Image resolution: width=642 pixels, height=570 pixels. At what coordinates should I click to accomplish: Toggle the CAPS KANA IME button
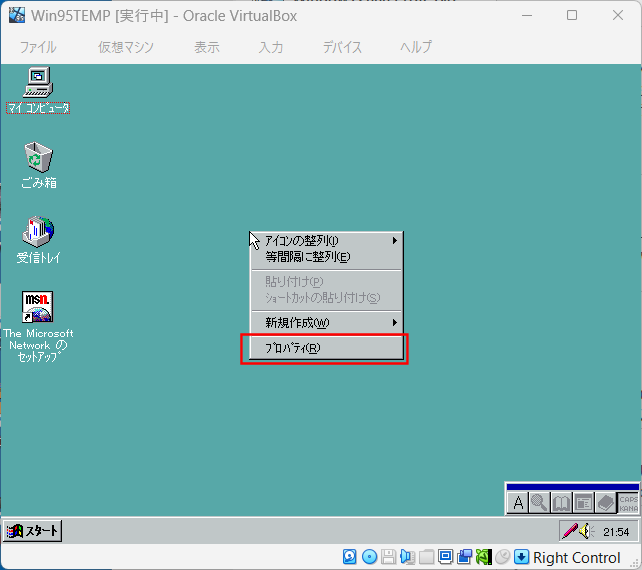click(628, 503)
